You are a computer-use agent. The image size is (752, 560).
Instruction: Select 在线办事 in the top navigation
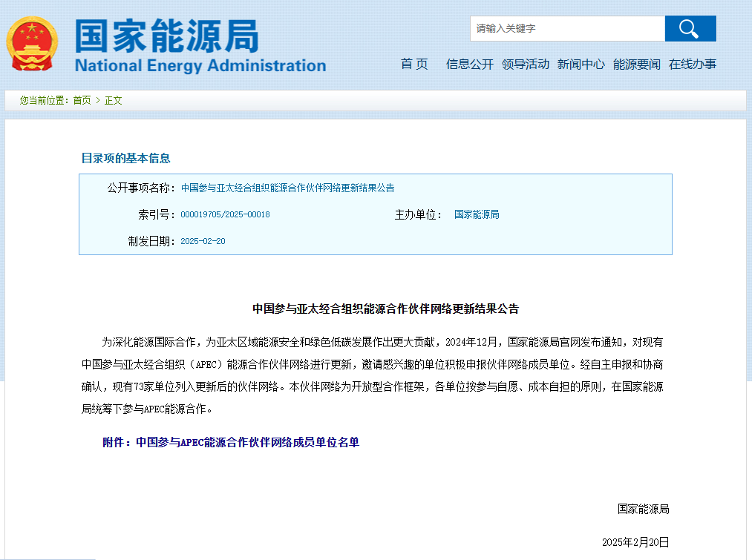(692, 65)
